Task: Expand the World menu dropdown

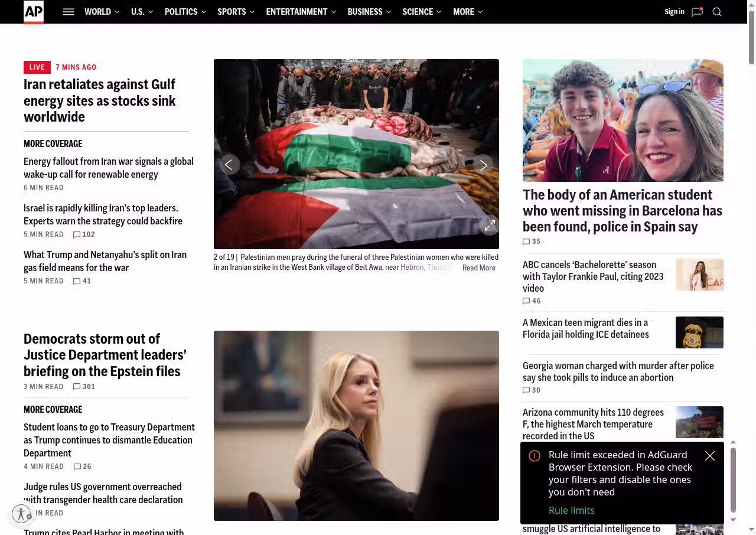Action: [x=102, y=12]
